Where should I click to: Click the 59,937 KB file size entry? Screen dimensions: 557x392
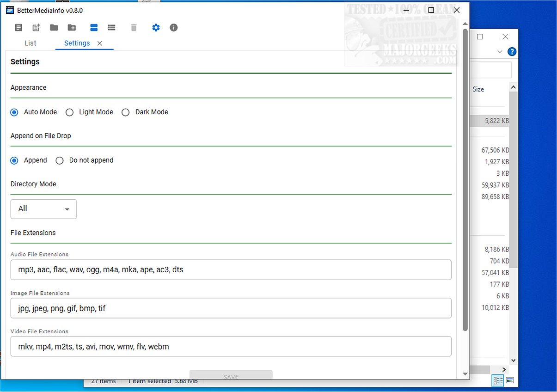click(495, 185)
